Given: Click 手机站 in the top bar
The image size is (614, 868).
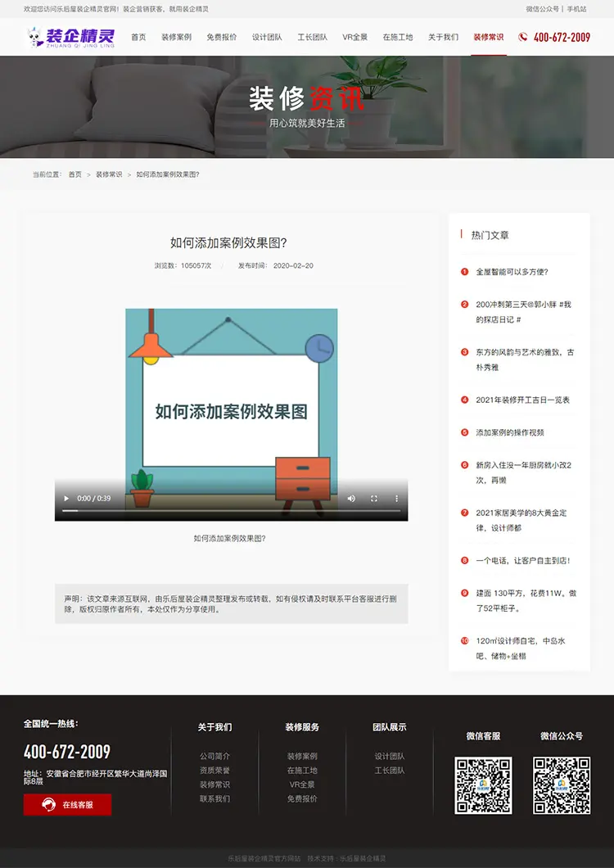Looking at the screenshot, I should click(x=576, y=9).
